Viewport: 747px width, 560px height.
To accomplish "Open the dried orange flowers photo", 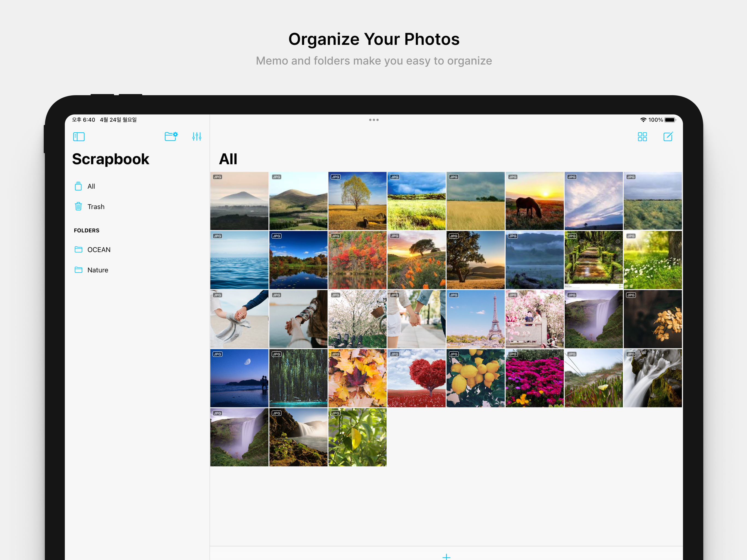I will coord(652,319).
